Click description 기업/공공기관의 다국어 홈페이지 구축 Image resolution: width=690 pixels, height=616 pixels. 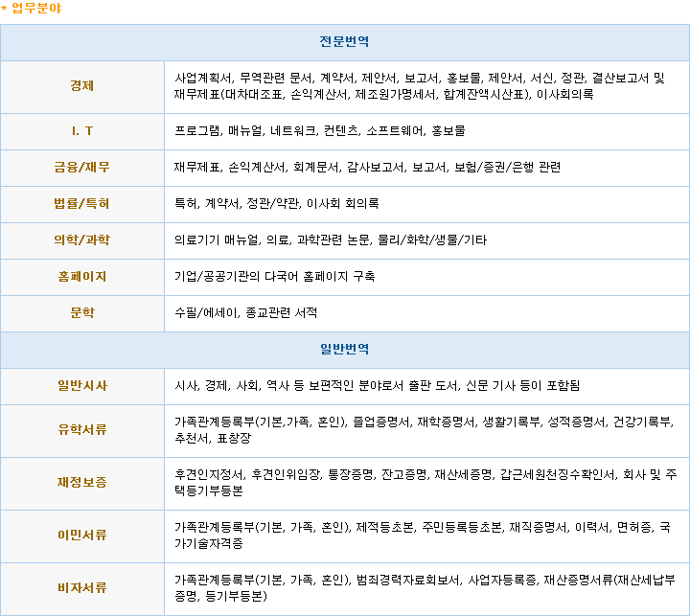click(275, 276)
